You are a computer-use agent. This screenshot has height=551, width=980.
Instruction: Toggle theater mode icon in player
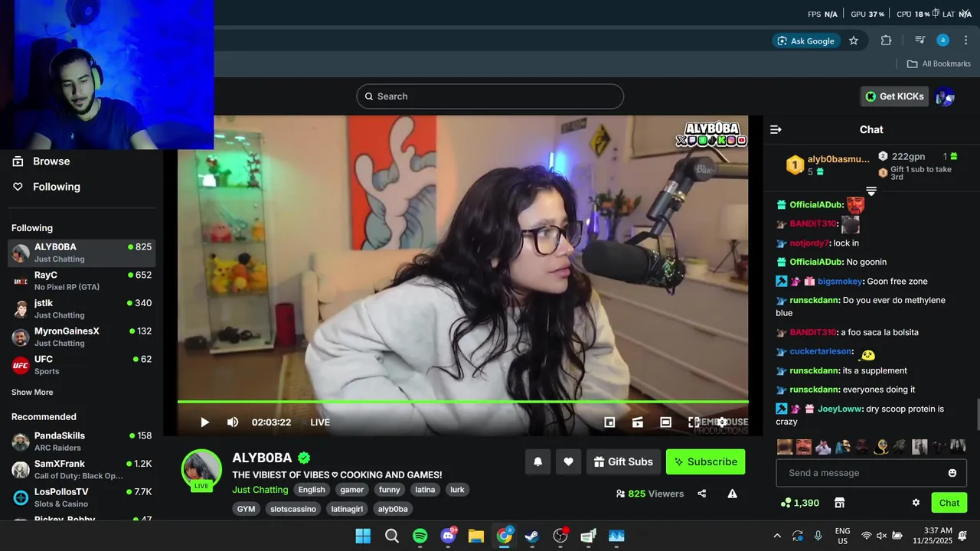click(665, 422)
